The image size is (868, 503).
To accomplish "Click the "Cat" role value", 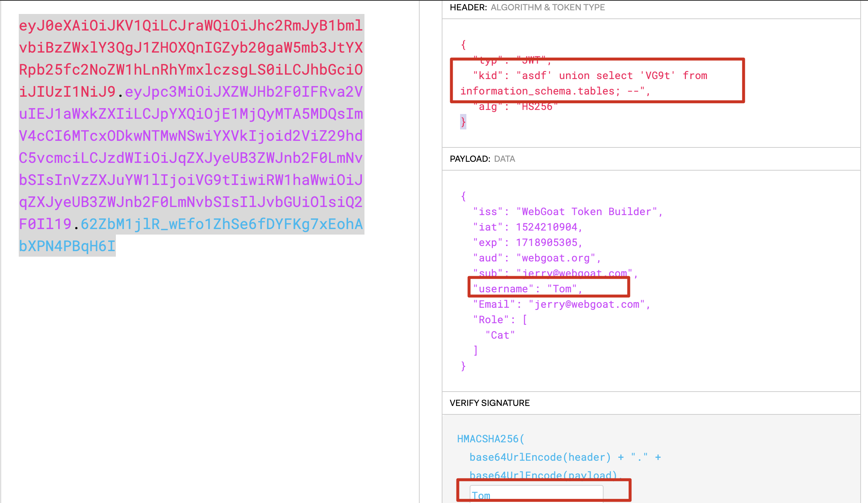I will click(x=500, y=335).
